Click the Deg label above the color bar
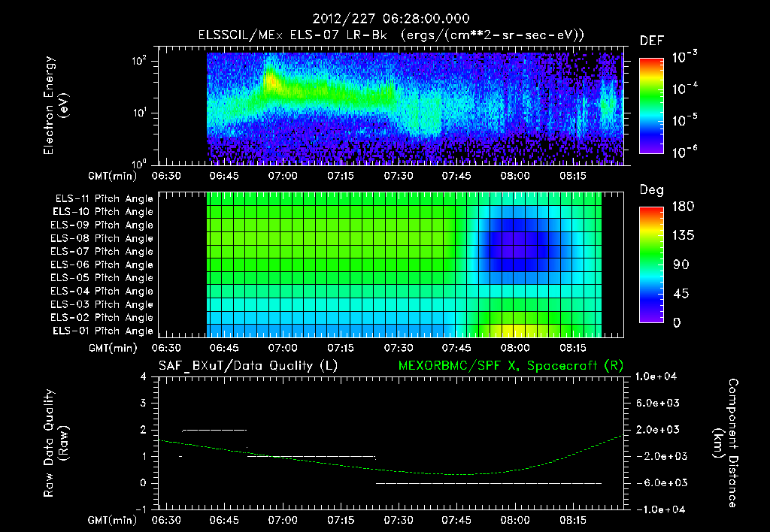This screenshot has width=770, height=532. tap(652, 190)
